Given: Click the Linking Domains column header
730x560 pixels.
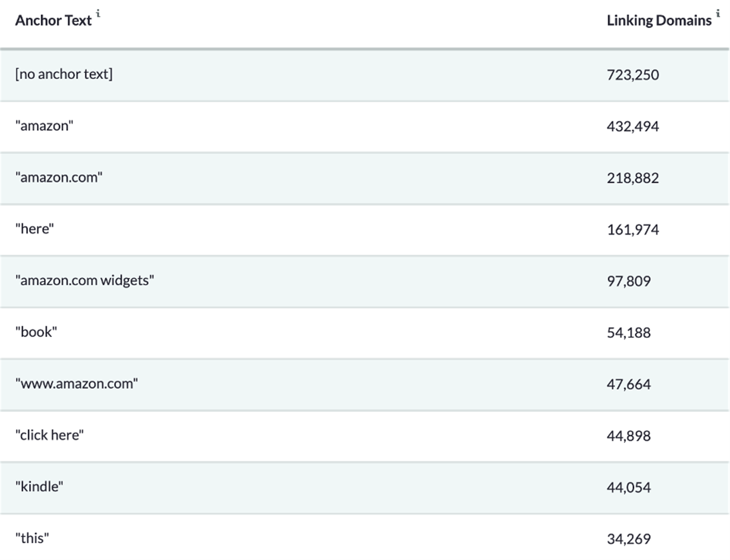Looking at the screenshot, I should tap(659, 20).
